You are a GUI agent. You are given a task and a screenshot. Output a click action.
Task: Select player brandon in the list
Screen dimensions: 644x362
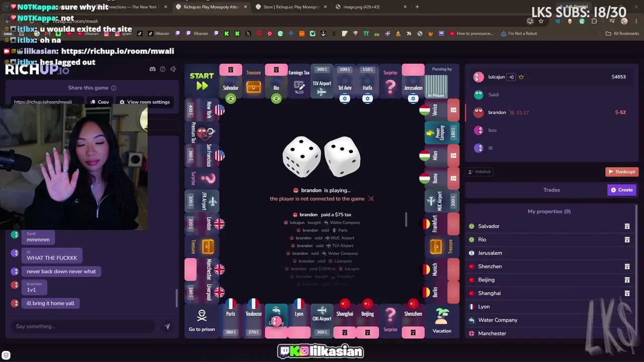[551, 113]
